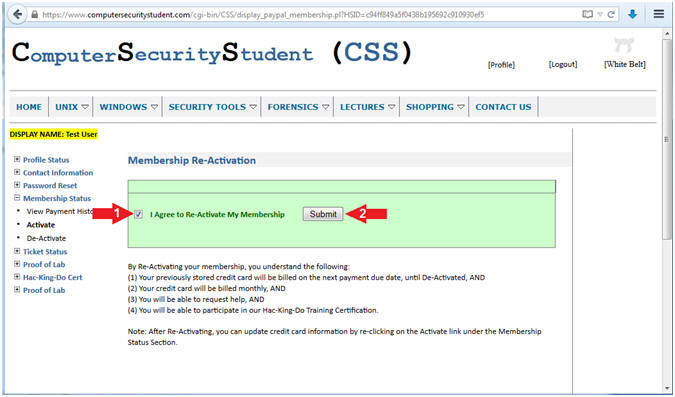This screenshot has height=397, width=675.
Task: Click the SECURITY TOOLS dropdown arrow
Action: click(x=253, y=107)
